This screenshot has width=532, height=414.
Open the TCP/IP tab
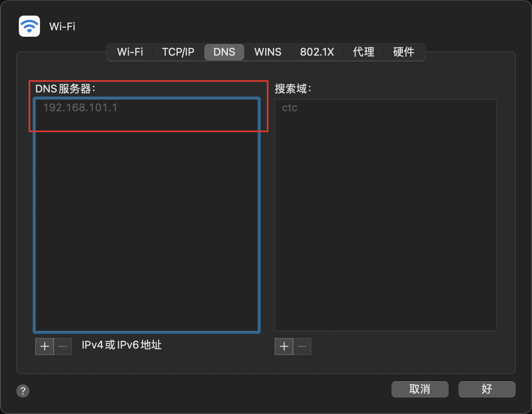178,52
